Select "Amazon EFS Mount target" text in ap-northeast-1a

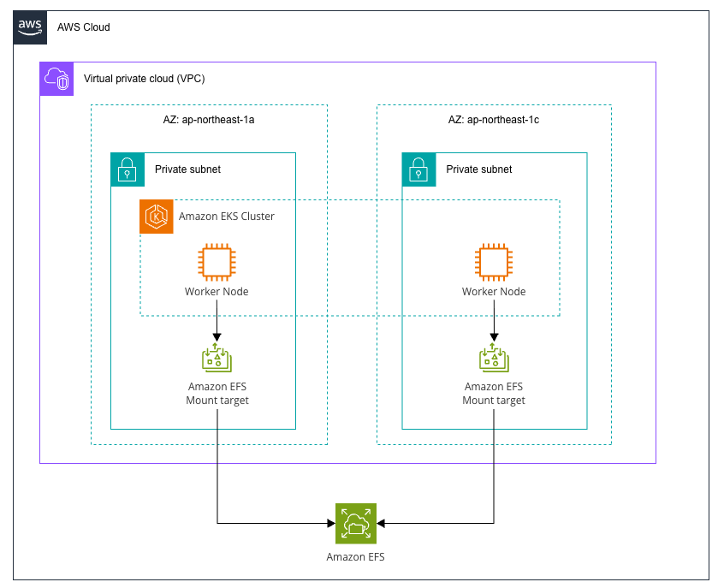tap(217, 394)
